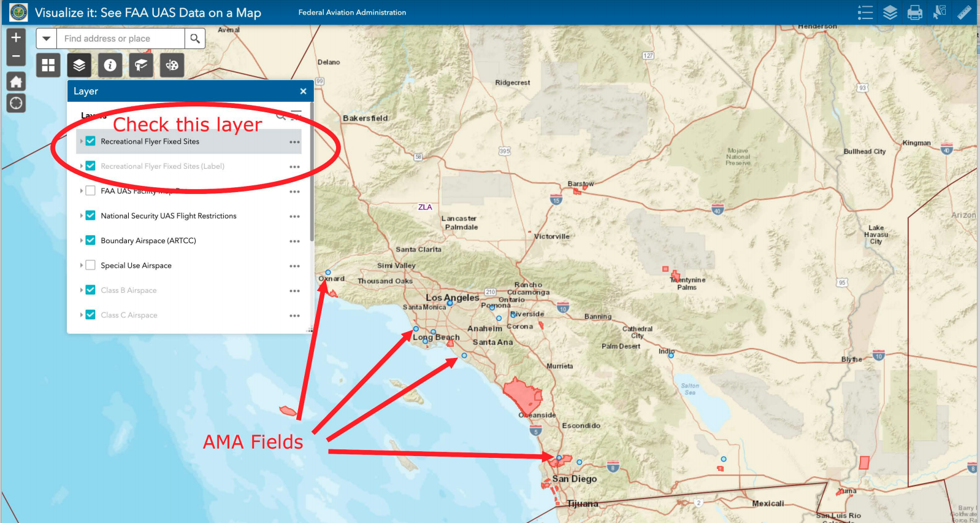Open the color palette widget
This screenshot has width=980, height=523.
(172, 65)
